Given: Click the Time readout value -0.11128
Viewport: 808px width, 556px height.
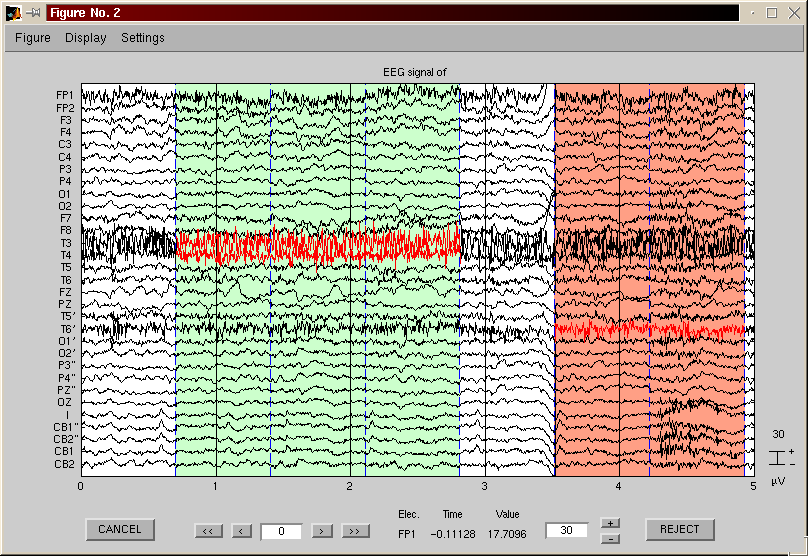Looking at the screenshot, I should tap(452, 534).
